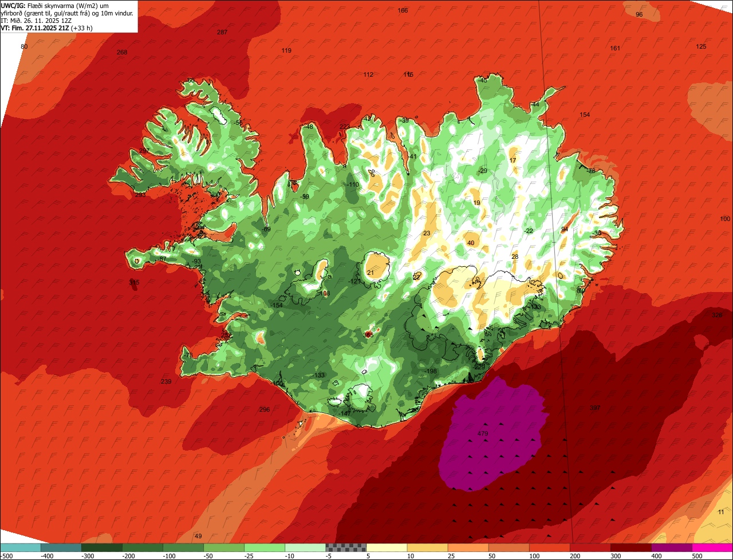Screen dimensions: 733x560
Task: Click the 80 value at the left edge
Action: coord(24,46)
